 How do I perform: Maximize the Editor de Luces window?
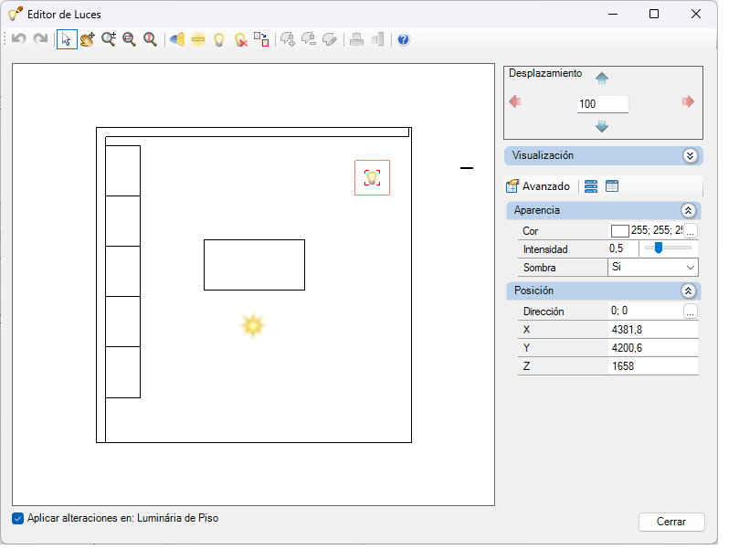[654, 14]
